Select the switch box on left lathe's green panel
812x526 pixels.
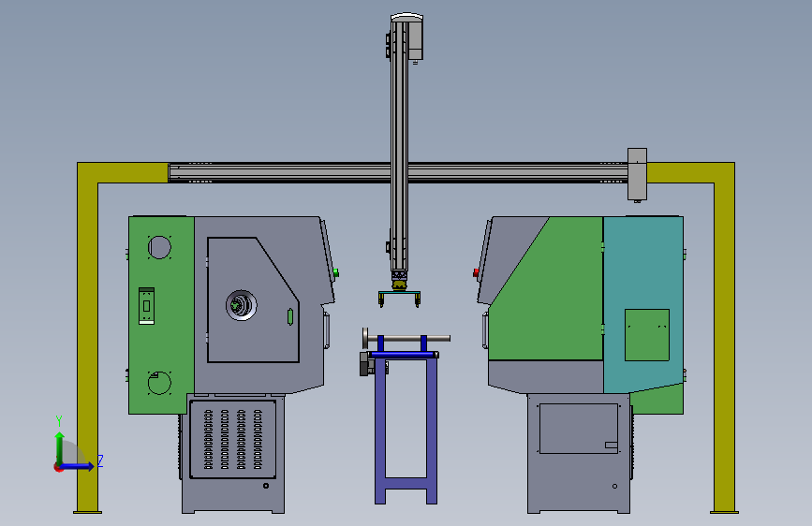(x=146, y=306)
